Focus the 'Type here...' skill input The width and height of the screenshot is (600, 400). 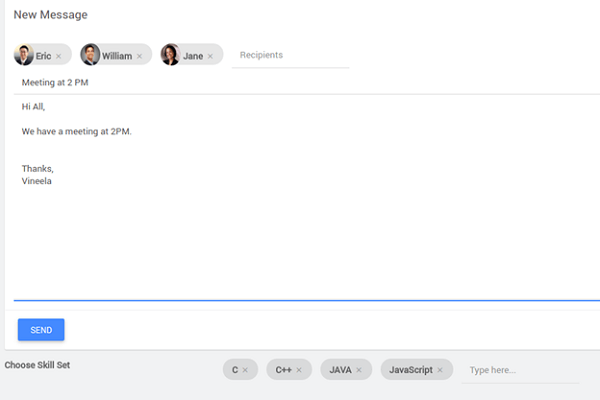[520, 370]
